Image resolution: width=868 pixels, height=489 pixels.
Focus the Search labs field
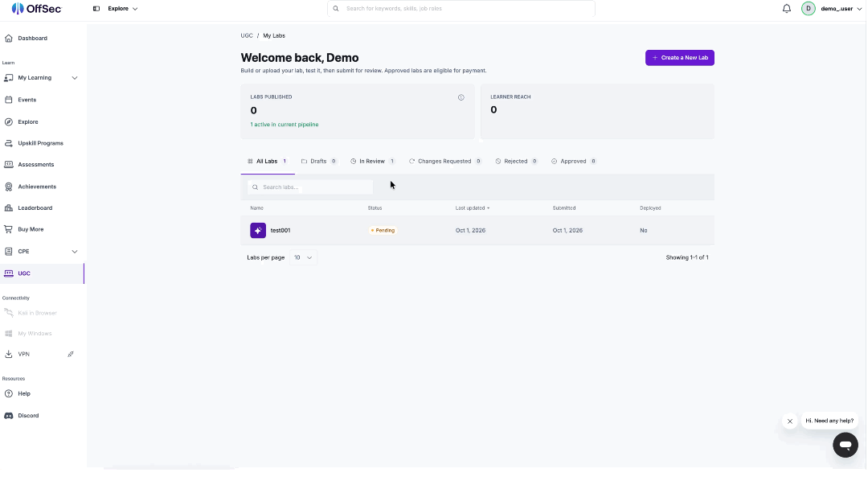coord(310,187)
